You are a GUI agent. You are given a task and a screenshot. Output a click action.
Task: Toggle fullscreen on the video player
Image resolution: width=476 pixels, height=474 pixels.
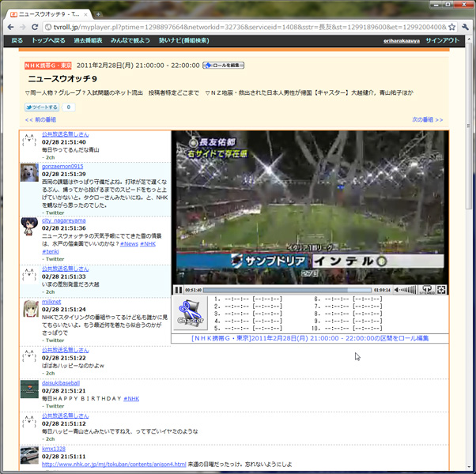[x=442, y=290]
